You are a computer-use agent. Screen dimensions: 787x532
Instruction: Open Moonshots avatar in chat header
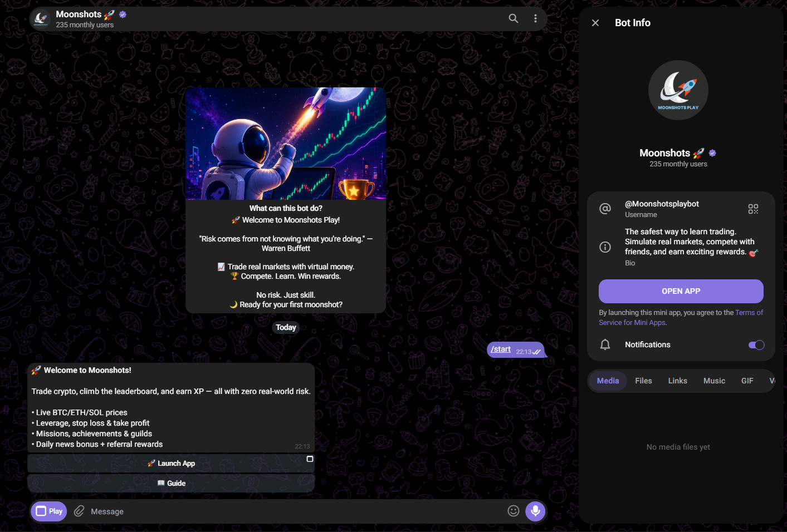point(41,19)
